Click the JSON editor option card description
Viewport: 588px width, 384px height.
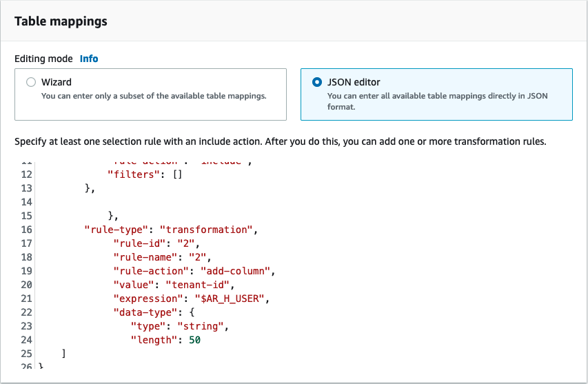pos(437,101)
